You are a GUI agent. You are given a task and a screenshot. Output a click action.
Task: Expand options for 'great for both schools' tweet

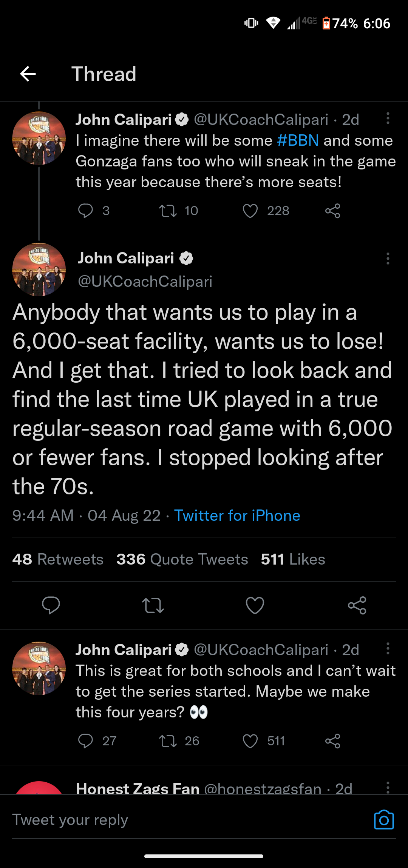coord(388,649)
